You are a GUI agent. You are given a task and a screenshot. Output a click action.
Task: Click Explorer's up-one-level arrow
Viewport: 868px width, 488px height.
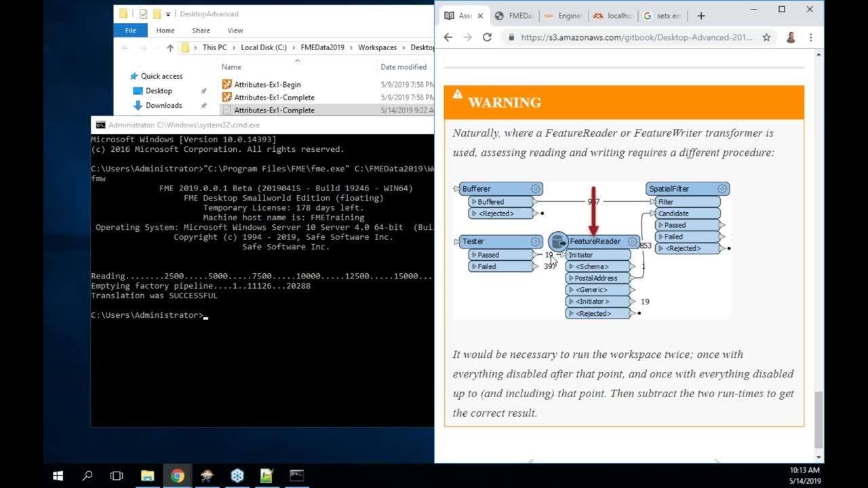(x=170, y=48)
